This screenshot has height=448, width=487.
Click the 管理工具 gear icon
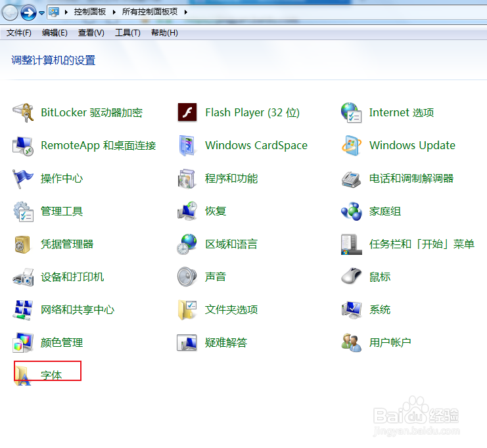point(23,212)
